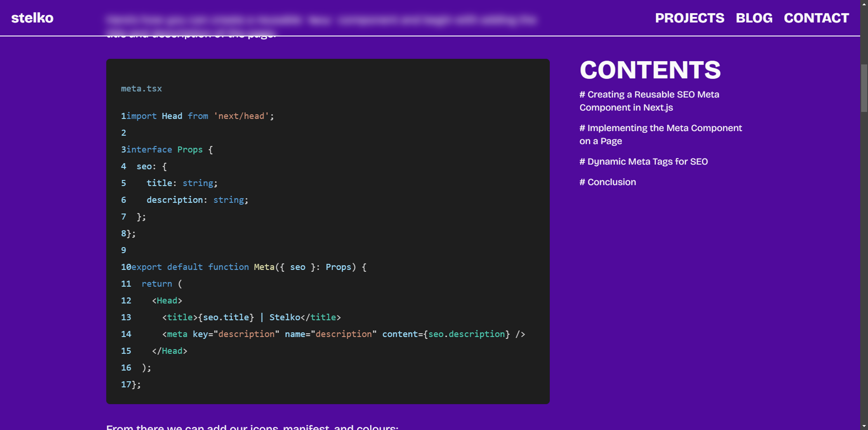Jump to the Conclusion section
Screen dimensions: 868x430
(x=608, y=182)
